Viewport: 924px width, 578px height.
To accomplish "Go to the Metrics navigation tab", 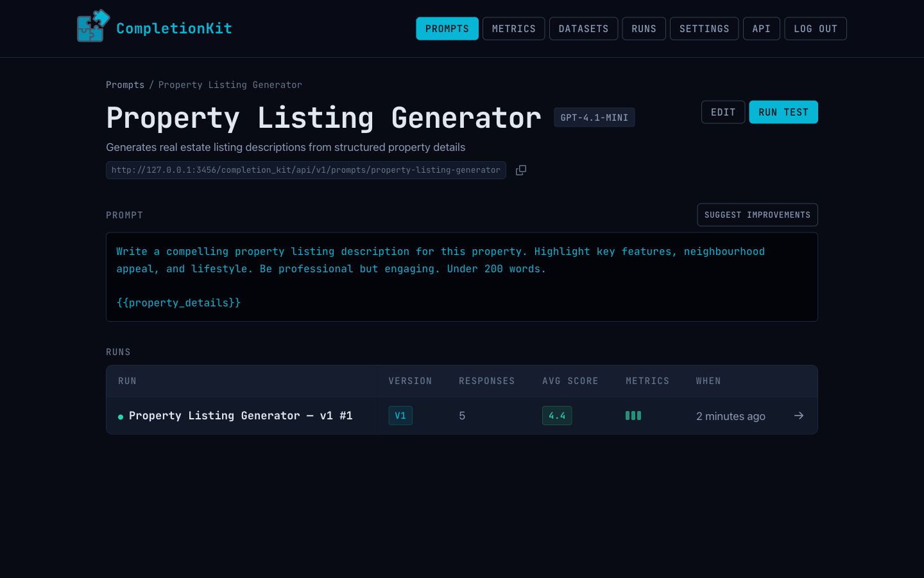I will coord(513,29).
